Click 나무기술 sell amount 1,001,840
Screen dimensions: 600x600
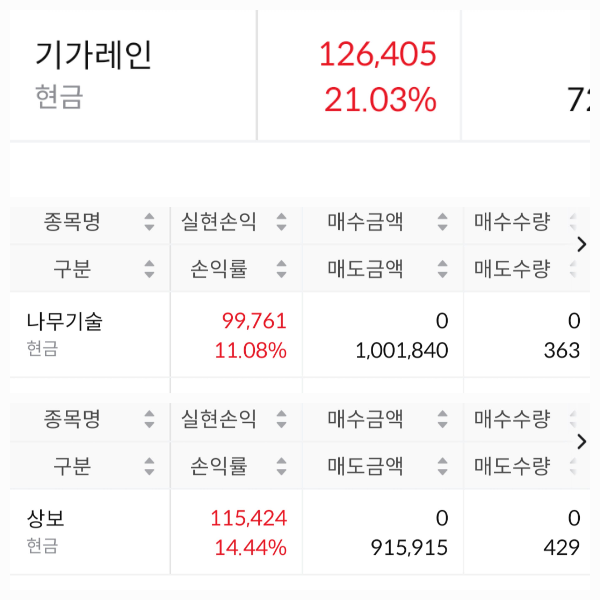click(402, 350)
